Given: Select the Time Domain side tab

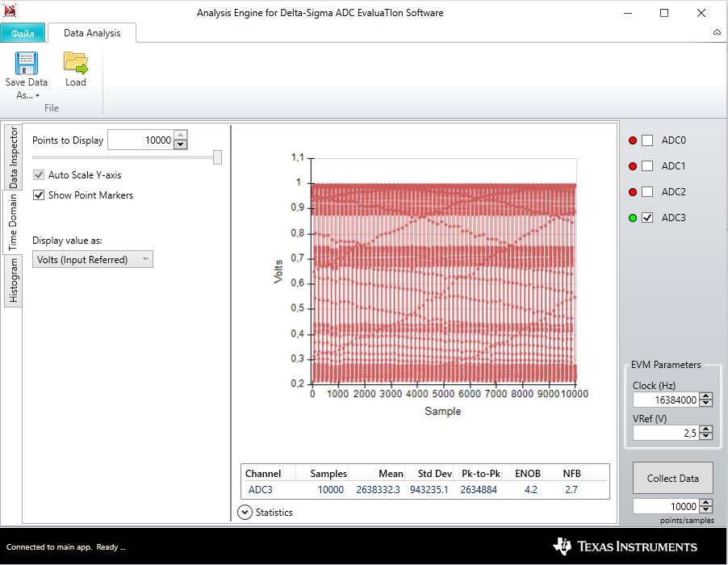Looking at the screenshot, I should pyautogui.click(x=13, y=222).
